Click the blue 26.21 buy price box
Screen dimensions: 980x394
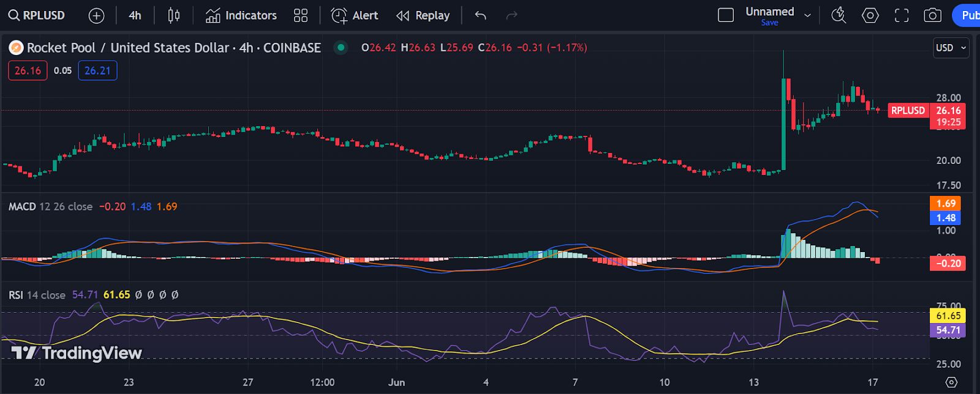[97, 70]
